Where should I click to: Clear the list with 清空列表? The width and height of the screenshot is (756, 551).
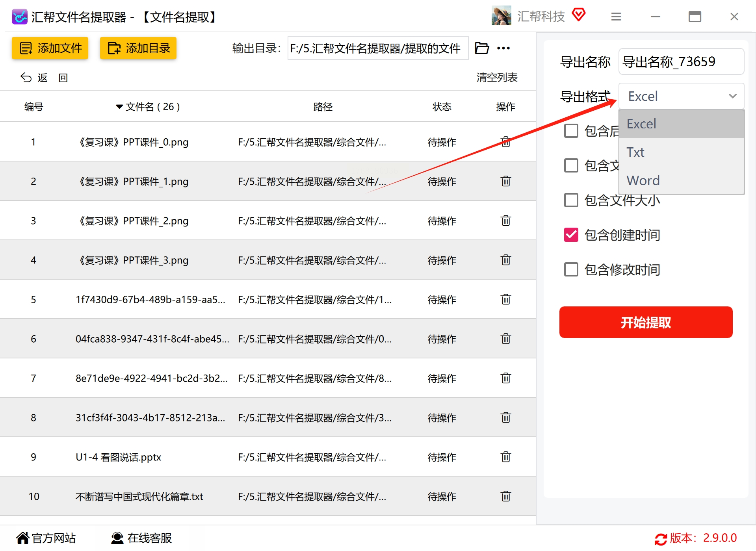point(497,78)
